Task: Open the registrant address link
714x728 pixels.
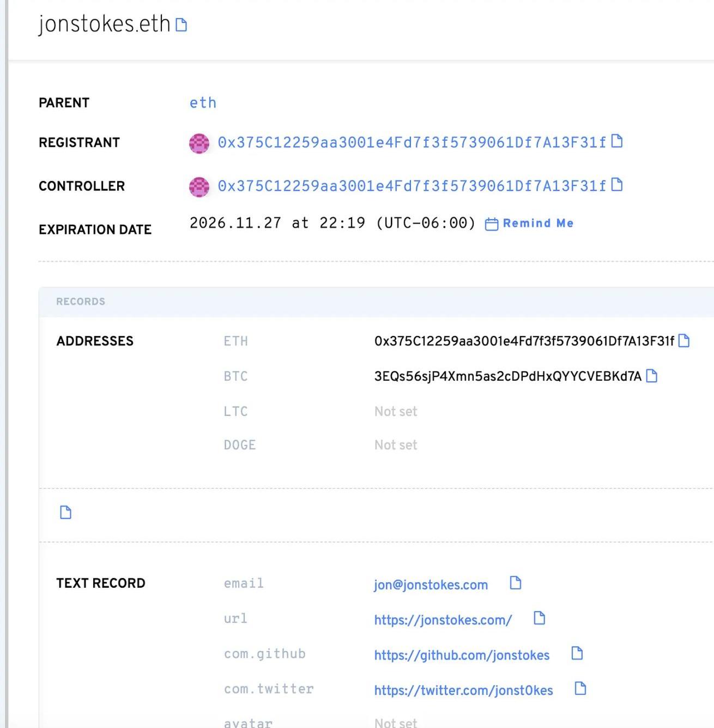Action: point(412,142)
